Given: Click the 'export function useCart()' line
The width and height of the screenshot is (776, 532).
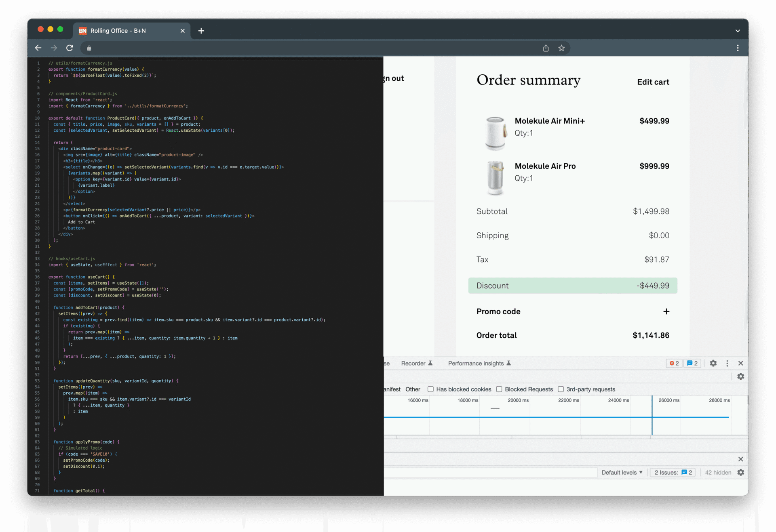Looking at the screenshot, I should point(81,277).
